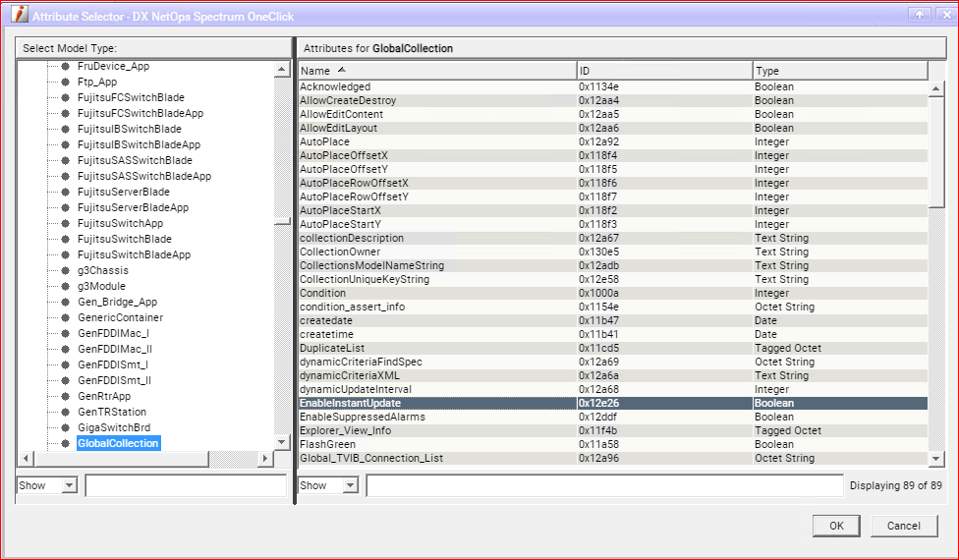Click the icon next to GlobalCollection
Screen dimensions: 959x560
[x=65, y=443]
